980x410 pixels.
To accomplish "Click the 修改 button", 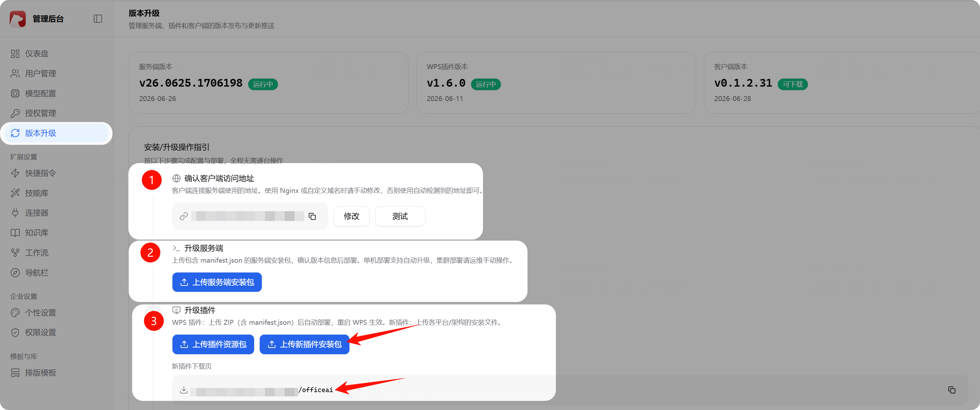I will [x=352, y=216].
